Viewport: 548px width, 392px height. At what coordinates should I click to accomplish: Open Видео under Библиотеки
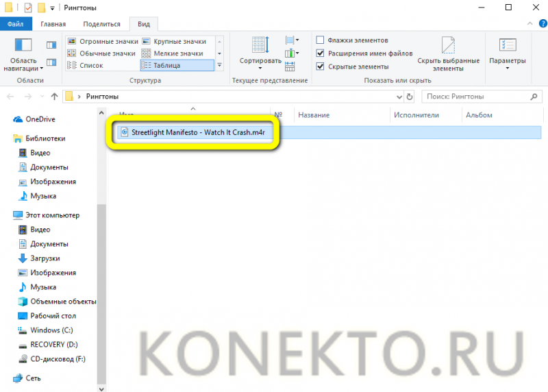(x=34, y=153)
